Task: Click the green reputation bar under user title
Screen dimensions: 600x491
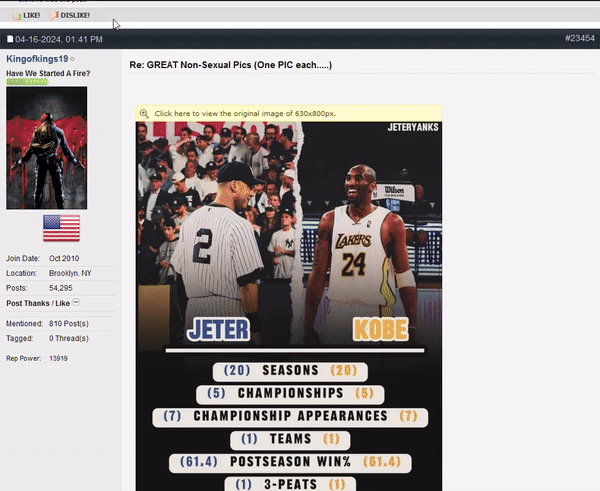Action: point(27,82)
